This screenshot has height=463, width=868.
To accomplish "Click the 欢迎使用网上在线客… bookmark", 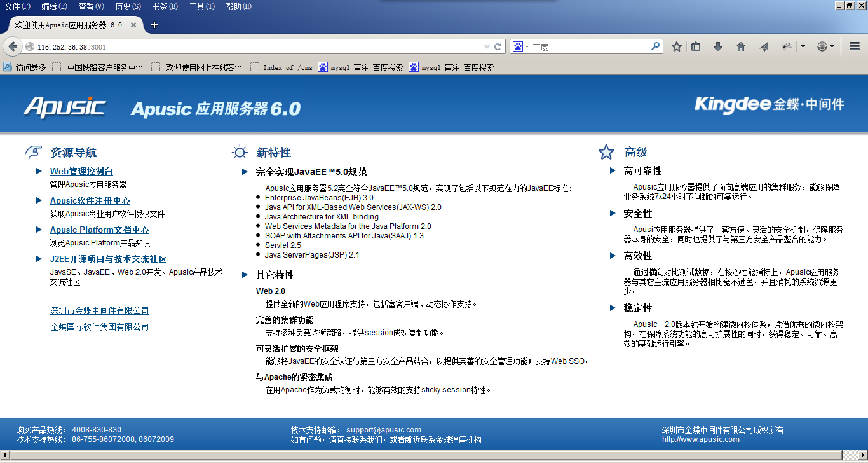I will pyautogui.click(x=197, y=67).
